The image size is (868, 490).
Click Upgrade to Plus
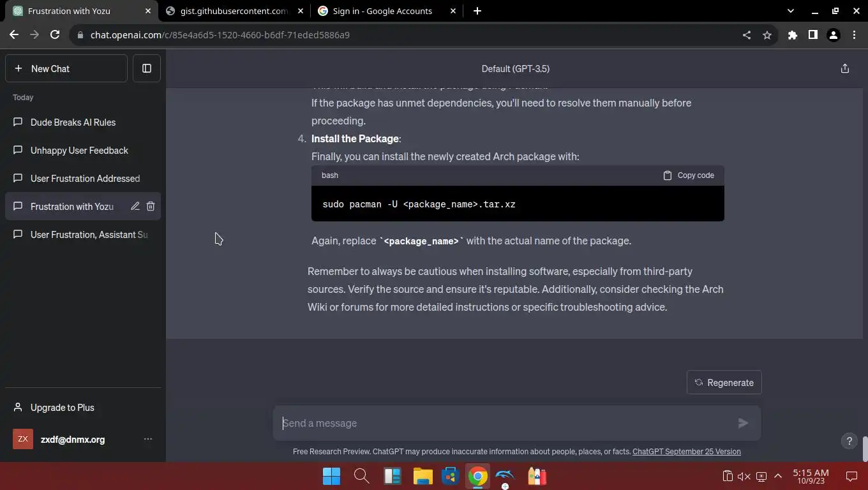pos(83,407)
